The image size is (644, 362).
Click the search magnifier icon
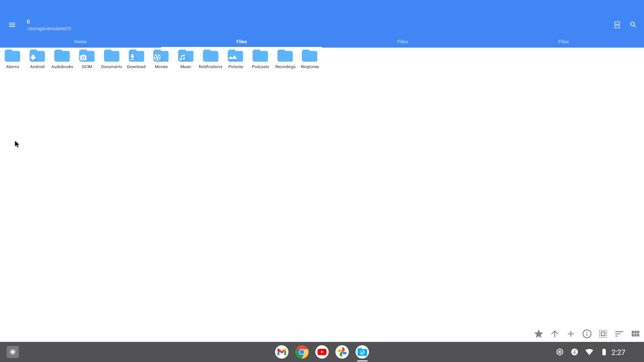point(633,25)
